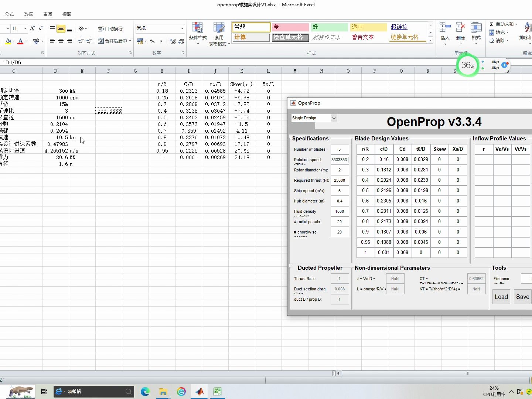Increase font size with the grow-font icon

point(33,28)
